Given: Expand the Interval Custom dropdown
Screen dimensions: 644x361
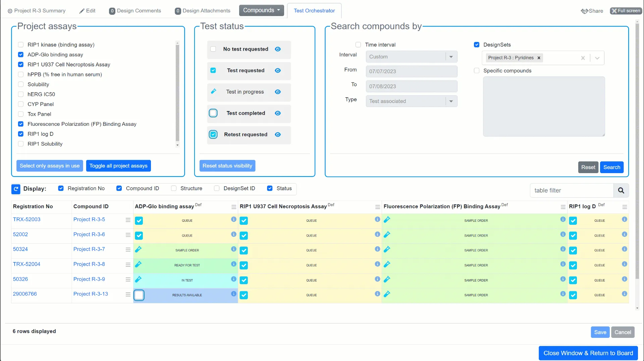Looking at the screenshot, I should 451,57.
